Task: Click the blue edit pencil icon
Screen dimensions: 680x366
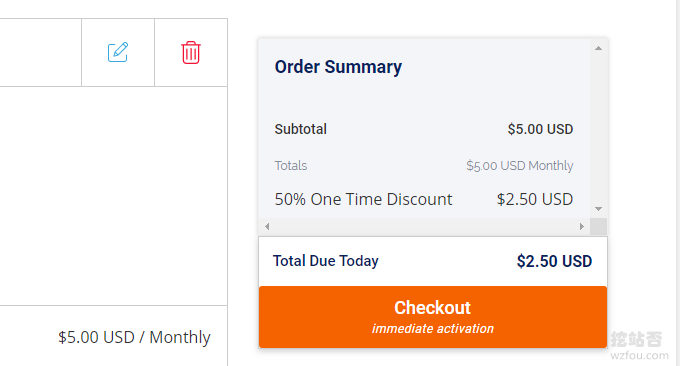Action: 118,52
